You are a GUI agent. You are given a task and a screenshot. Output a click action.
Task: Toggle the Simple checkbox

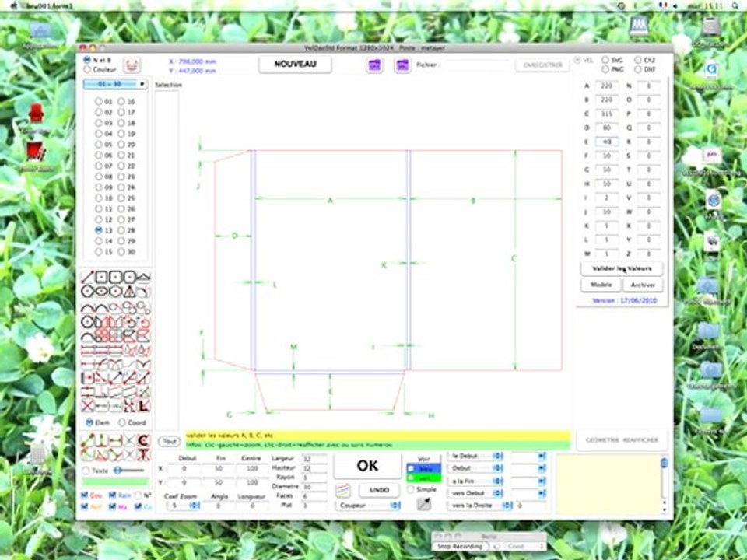point(411,489)
